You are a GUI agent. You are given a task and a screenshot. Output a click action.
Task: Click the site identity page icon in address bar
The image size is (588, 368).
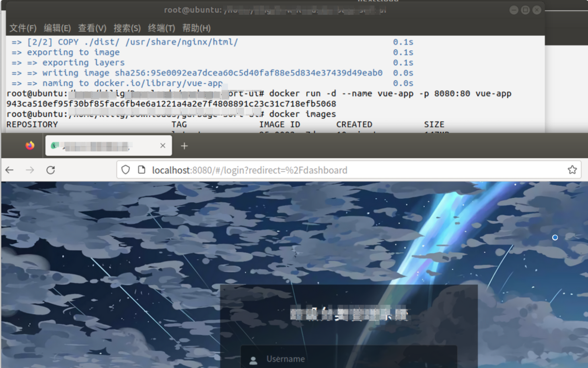pyautogui.click(x=142, y=170)
